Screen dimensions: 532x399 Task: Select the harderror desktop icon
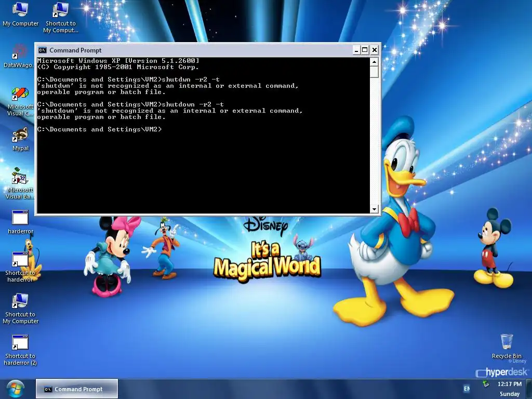tap(20, 222)
